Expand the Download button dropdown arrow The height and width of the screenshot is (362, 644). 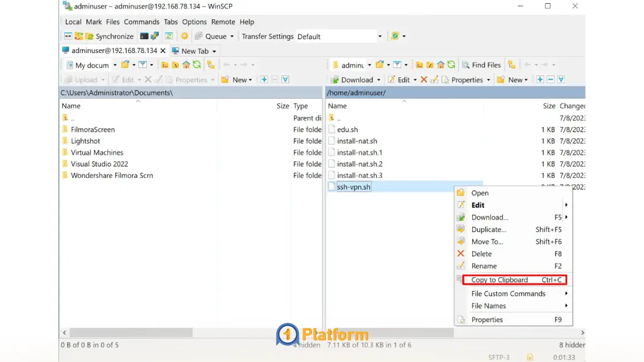378,80
